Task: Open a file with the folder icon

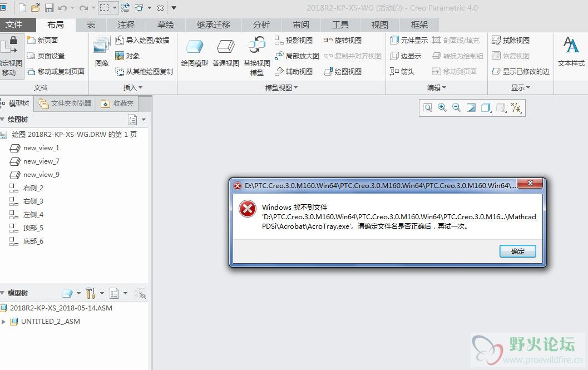Action: coord(36,7)
